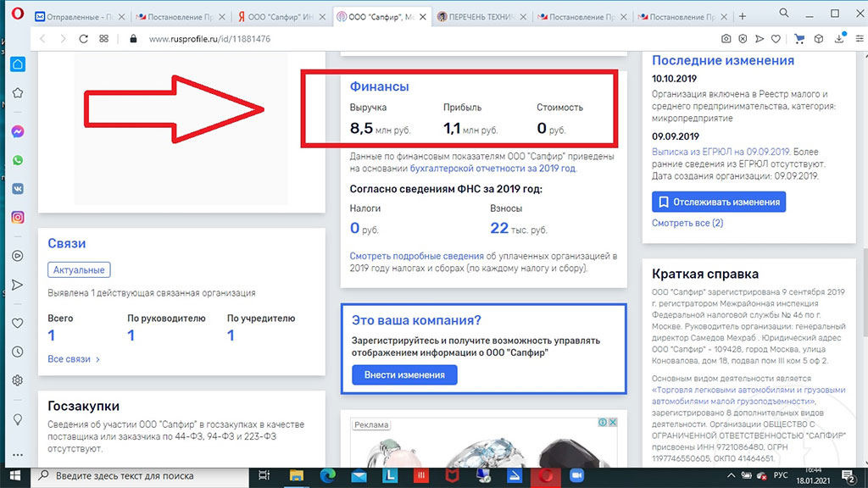The width and height of the screenshot is (868, 488).
Task: Click the snapshot camera icon
Action: pyautogui.click(x=726, y=38)
